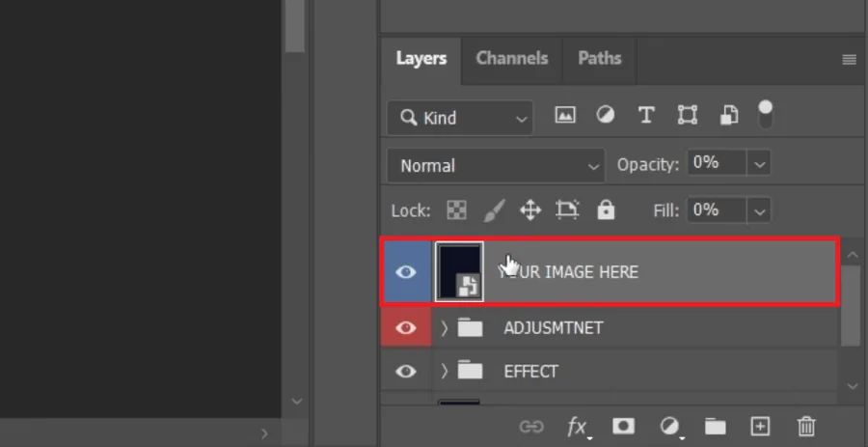
Task: Filter for type layers icon
Action: [x=646, y=115]
